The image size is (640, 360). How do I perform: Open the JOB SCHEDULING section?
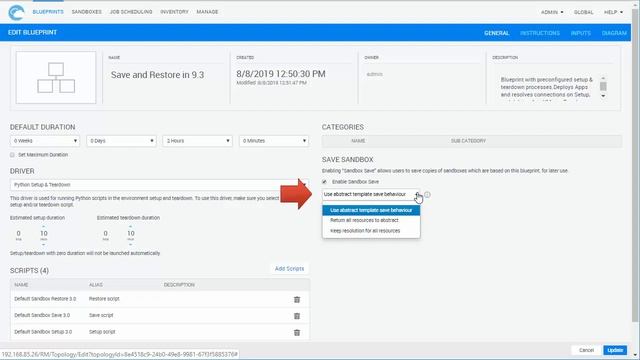pyautogui.click(x=131, y=12)
